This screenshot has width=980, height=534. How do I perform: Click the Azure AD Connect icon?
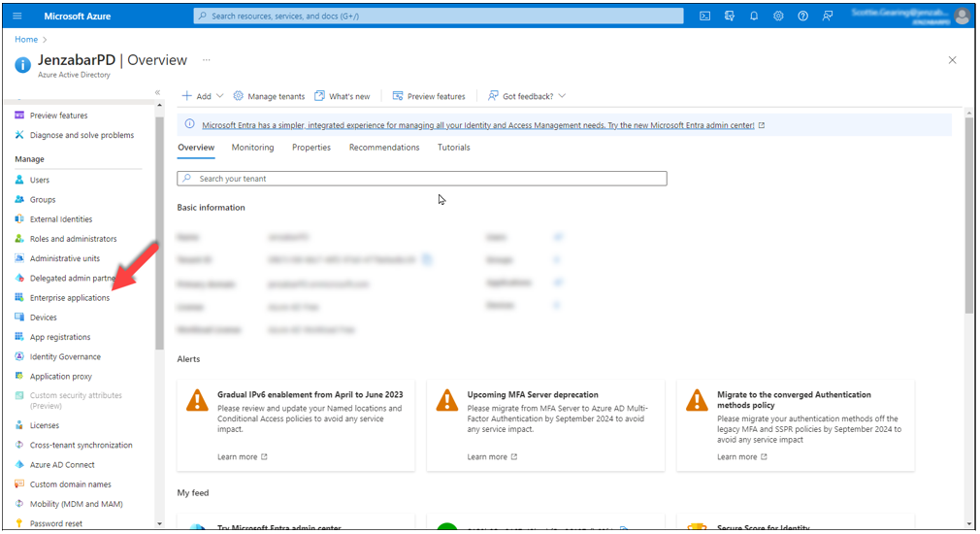pos(19,465)
